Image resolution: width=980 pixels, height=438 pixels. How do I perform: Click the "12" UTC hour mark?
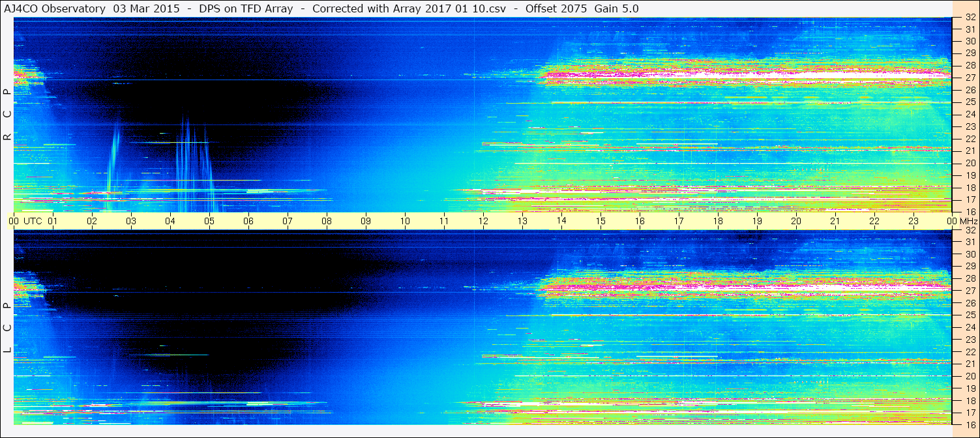(x=483, y=221)
